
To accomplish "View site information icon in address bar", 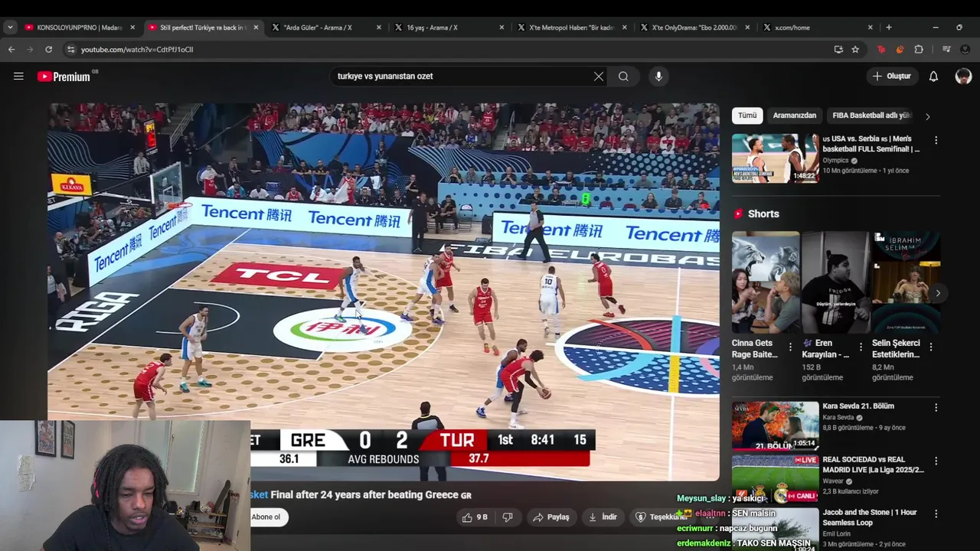I will [x=71, y=49].
